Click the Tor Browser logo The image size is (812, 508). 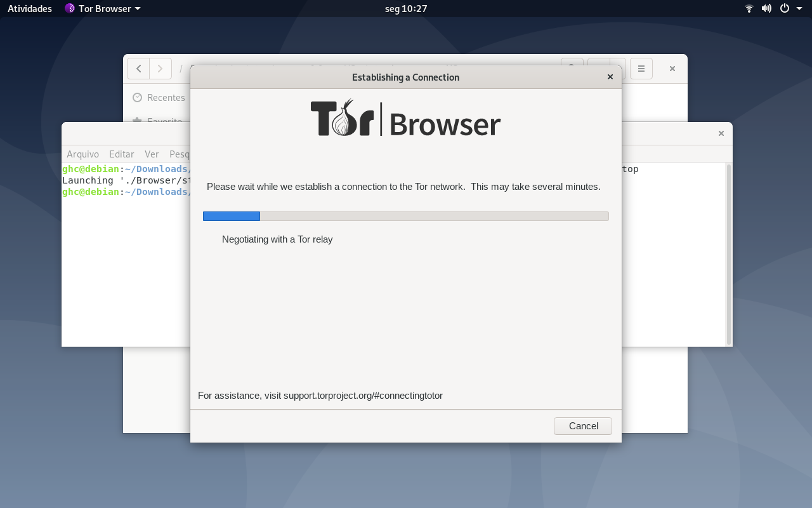pyautogui.click(x=405, y=118)
